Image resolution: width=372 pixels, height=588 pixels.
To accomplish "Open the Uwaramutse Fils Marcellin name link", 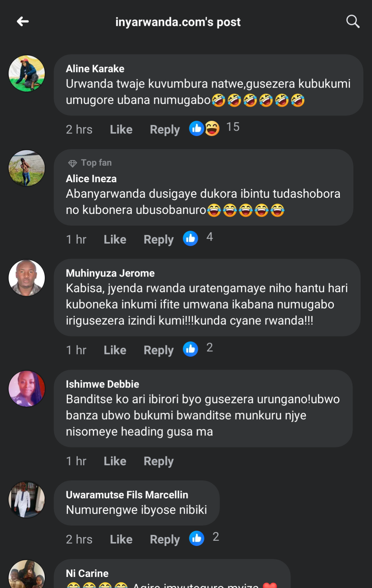I will [127, 495].
